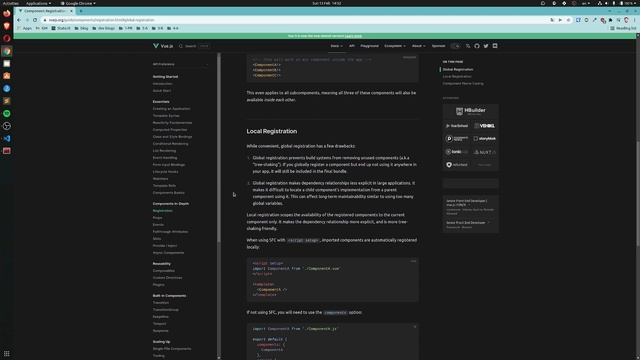Open the Google Chrome app menu
Screen dimensions: 640x360
click(x=78, y=3)
